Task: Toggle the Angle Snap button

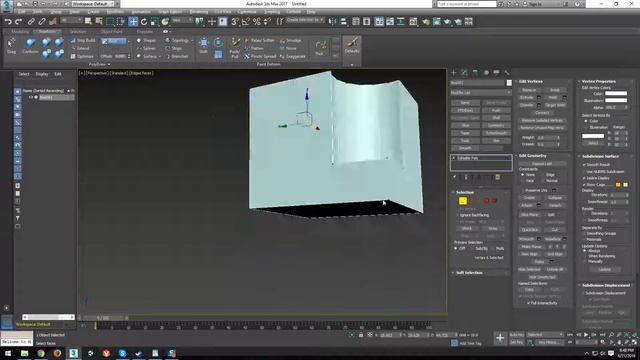Action: tap(246, 22)
